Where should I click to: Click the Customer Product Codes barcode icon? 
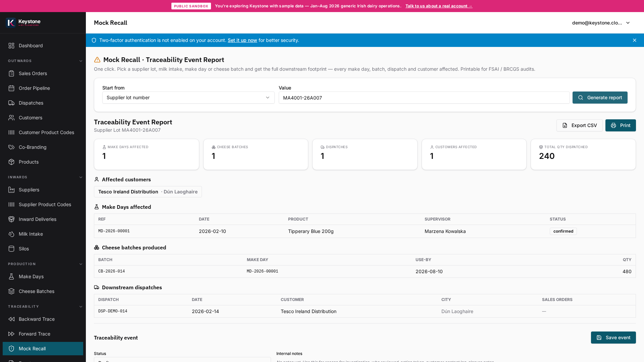tap(11, 132)
